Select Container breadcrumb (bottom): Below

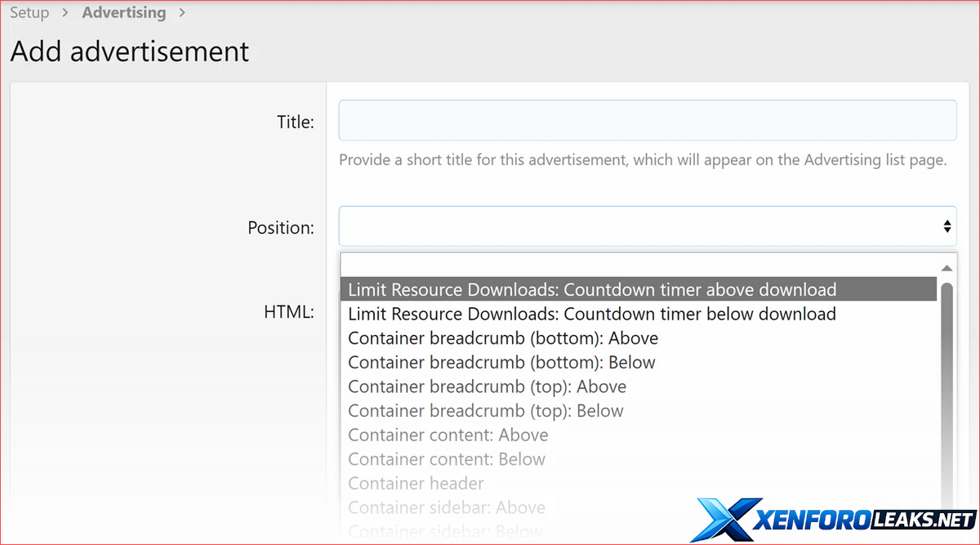[x=501, y=362]
